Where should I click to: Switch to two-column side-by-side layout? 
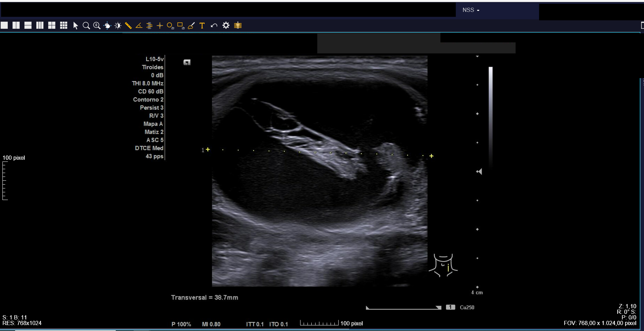click(x=16, y=25)
